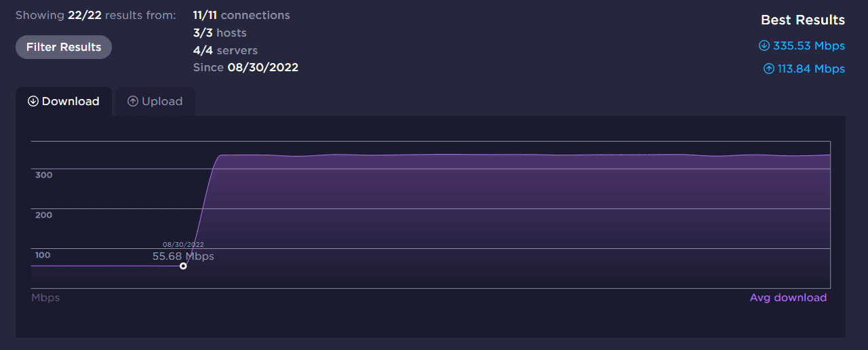Click the download arrow icon in Download tab
The image size is (868, 350).
[33, 101]
